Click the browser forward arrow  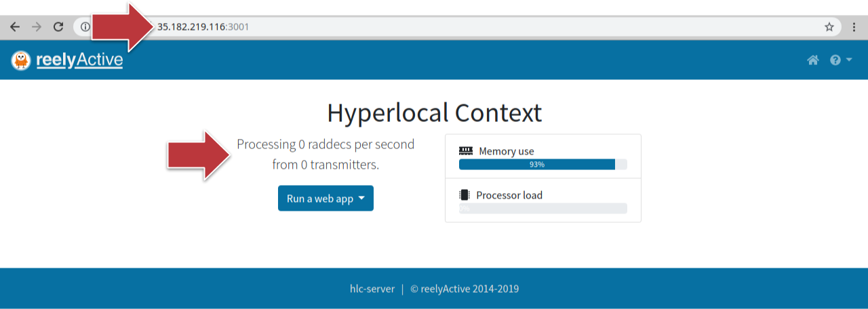[x=37, y=27]
